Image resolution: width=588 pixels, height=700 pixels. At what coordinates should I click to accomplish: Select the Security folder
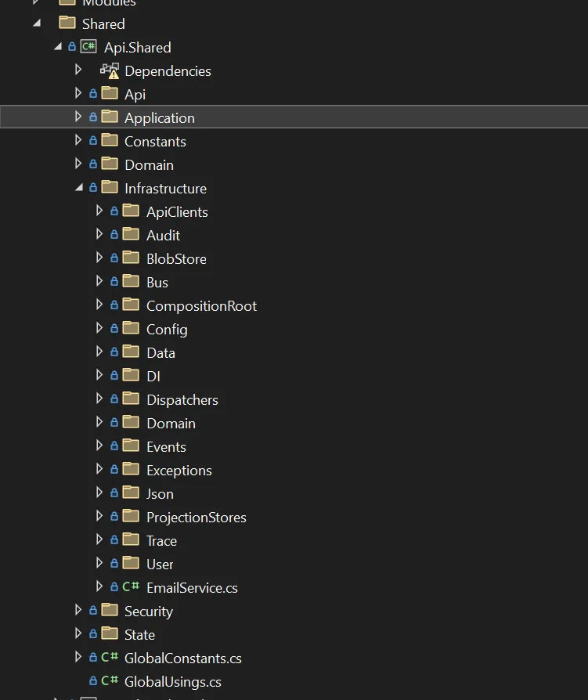coord(149,612)
